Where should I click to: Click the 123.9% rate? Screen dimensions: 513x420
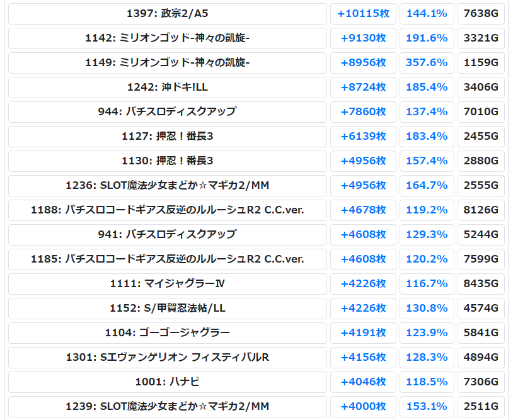pyautogui.click(x=427, y=333)
